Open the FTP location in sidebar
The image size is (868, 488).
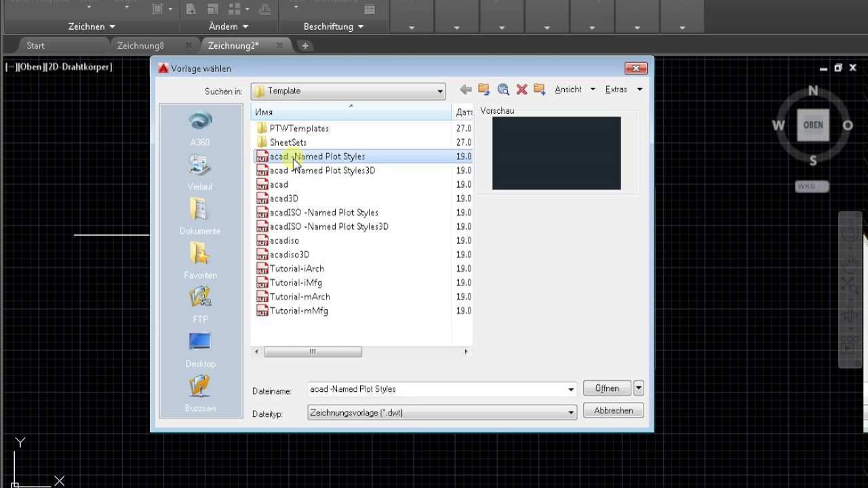click(200, 304)
